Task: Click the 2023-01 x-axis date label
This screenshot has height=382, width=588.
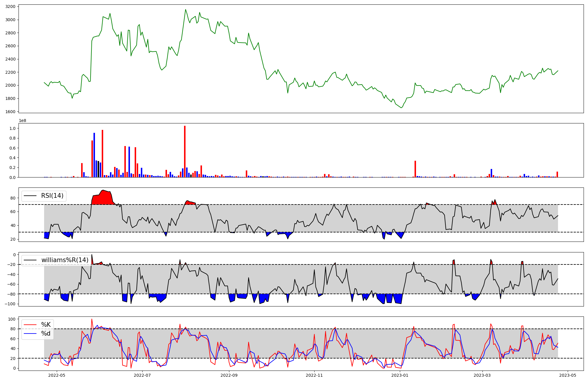Action: [x=400, y=375]
